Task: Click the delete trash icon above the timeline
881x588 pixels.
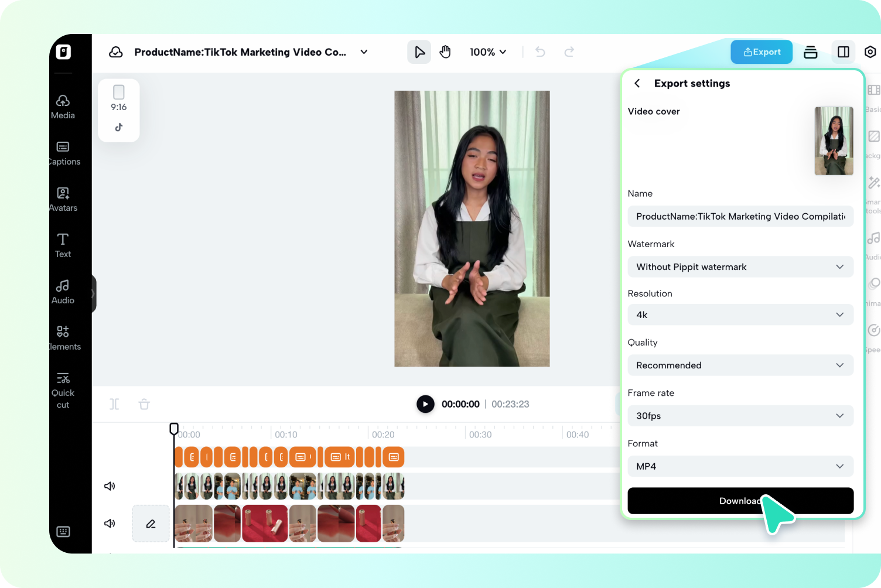Action: pos(144,404)
